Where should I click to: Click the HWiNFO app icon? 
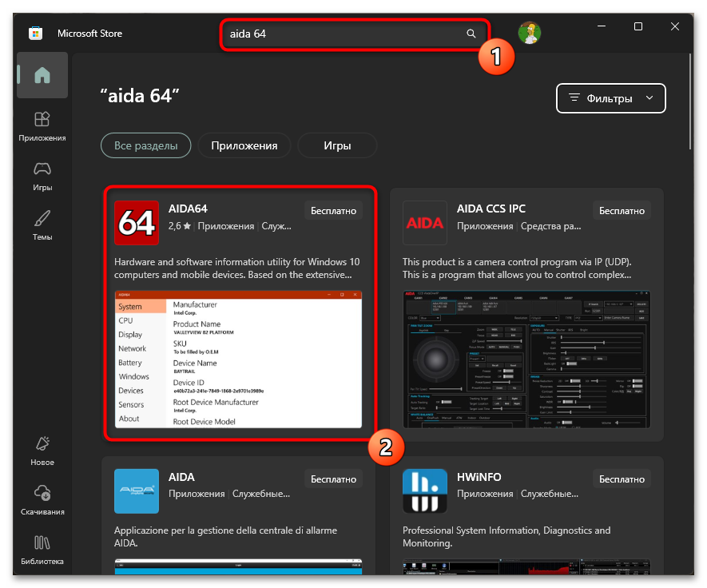click(425, 491)
